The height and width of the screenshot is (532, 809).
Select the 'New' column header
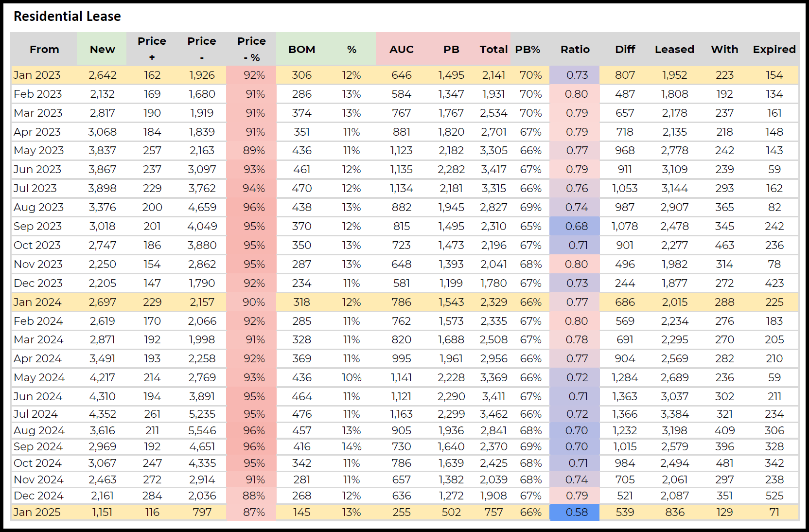tap(102, 50)
